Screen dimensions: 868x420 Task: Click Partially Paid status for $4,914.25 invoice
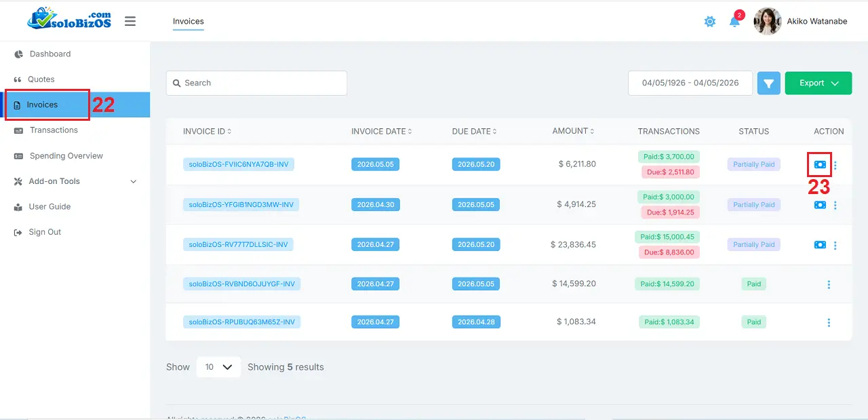(754, 204)
